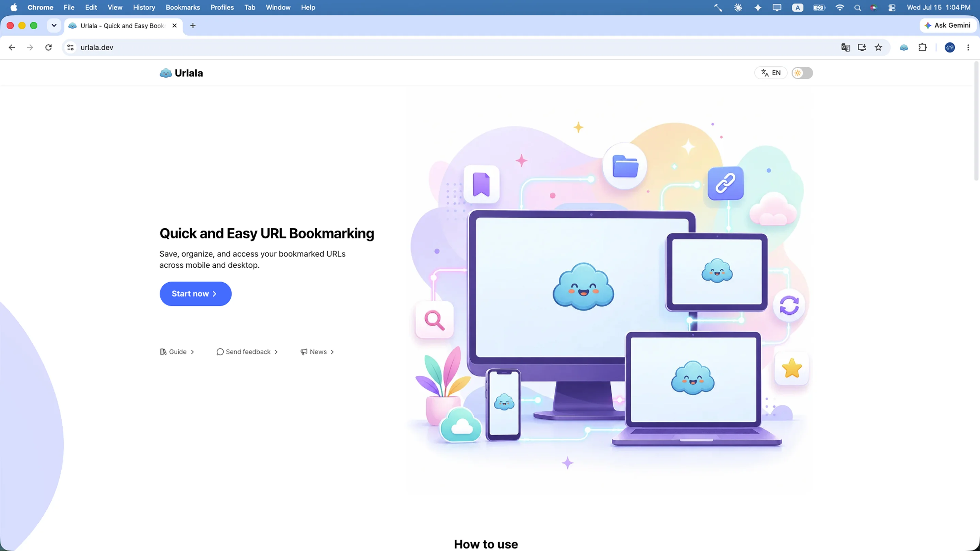The image size is (980, 551).
Task: Open Spotlight search in the menu bar
Action: [x=857, y=7]
